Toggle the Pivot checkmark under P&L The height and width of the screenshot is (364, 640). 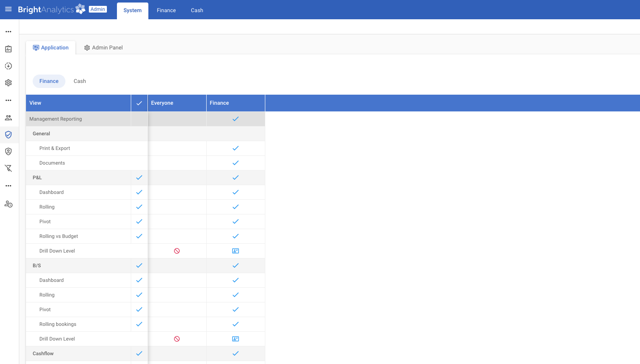point(139,221)
